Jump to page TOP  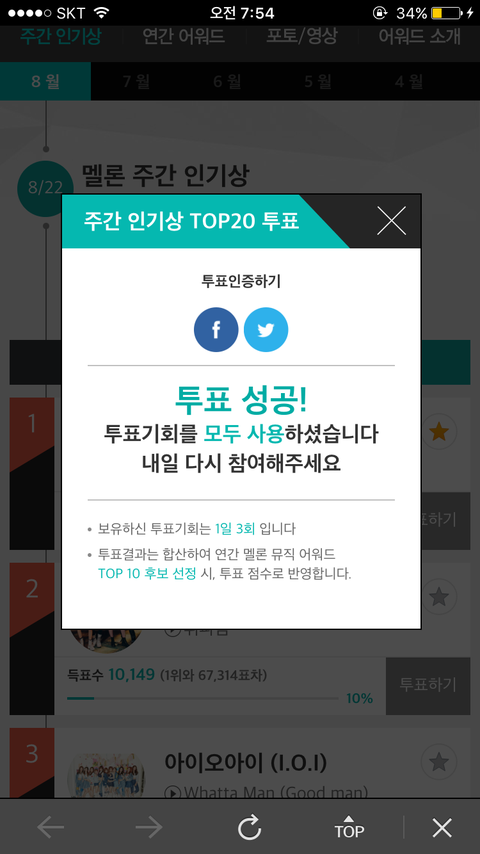349,827
